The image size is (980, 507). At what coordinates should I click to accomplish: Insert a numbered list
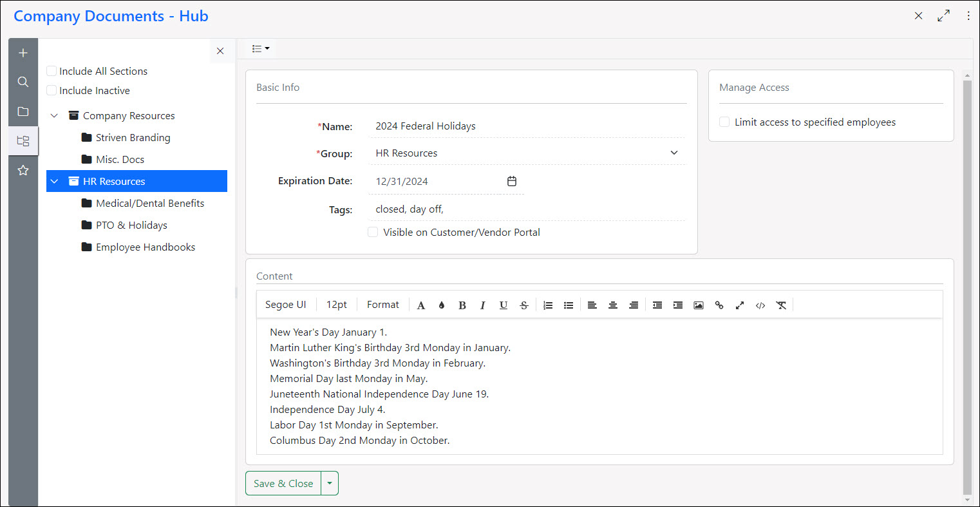548,305
